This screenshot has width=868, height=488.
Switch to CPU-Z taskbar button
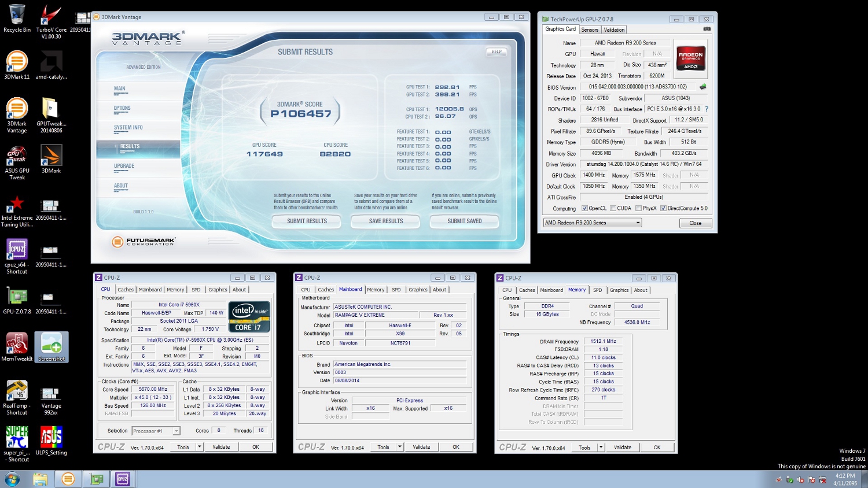point(123,479)
